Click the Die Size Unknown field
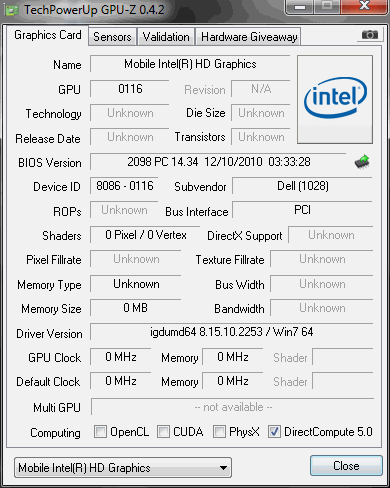Screen dimensions: 390x488 pyautogui.click(x=261, y=113)
